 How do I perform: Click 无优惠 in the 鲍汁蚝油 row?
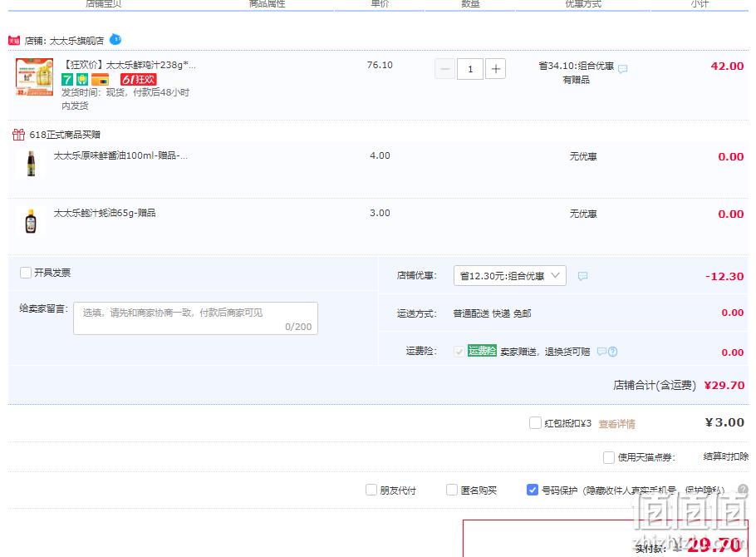click(x=583, y=214)
